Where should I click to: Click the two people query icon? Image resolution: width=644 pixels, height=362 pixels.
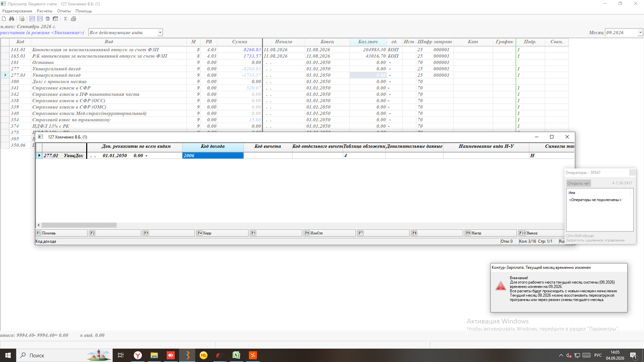(x=55, y=19)
